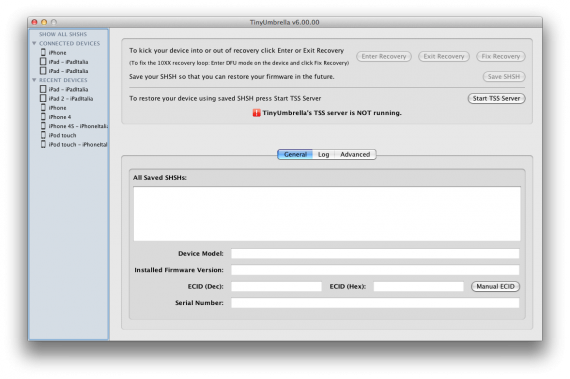570x379 pixels.
Task: Click the red TSS server warning icon
Action: coord(256,113)
